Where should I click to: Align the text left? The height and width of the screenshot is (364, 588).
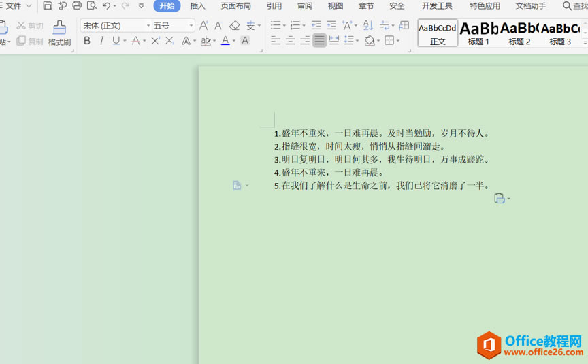(x=276, y=40)
